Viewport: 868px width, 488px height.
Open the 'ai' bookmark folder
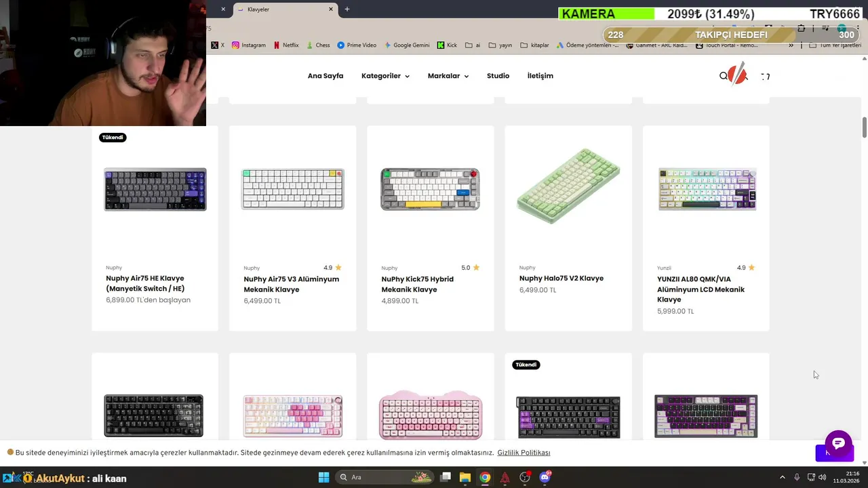click(471, 45)
